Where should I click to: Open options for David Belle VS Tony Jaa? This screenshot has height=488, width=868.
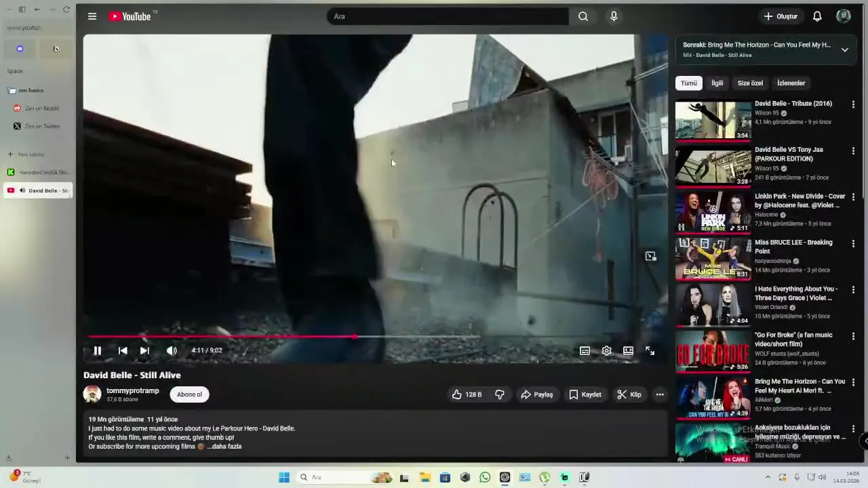[x=853, y=150]
